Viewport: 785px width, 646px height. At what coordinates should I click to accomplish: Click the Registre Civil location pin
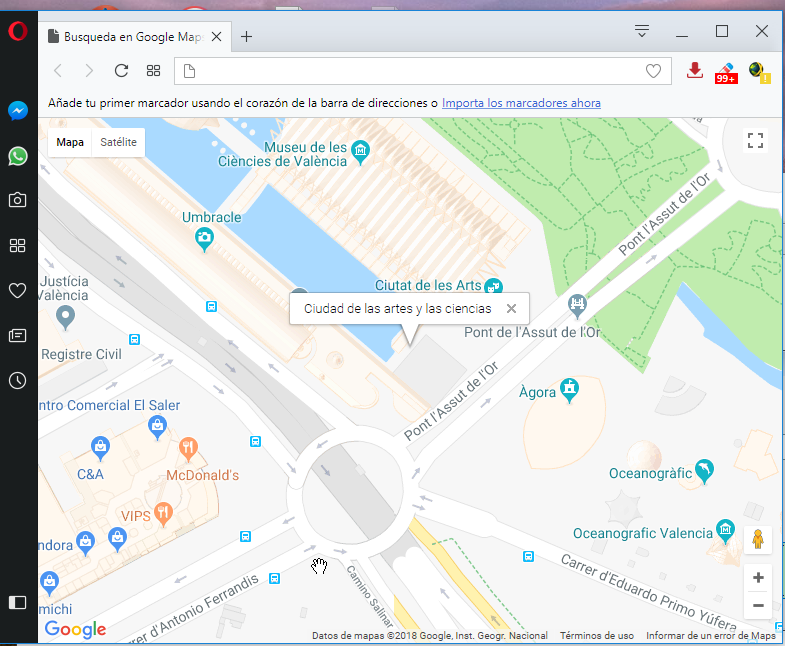[x=66, y=317]
